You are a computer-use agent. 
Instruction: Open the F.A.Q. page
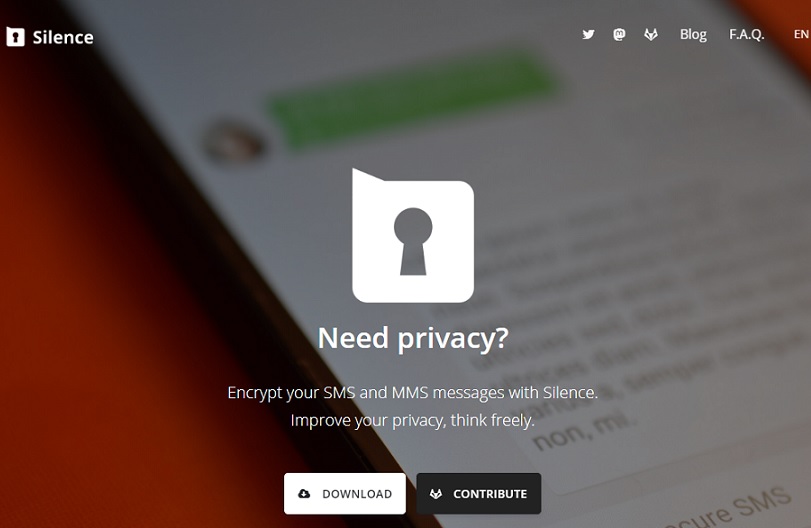(x=746, y=34)
